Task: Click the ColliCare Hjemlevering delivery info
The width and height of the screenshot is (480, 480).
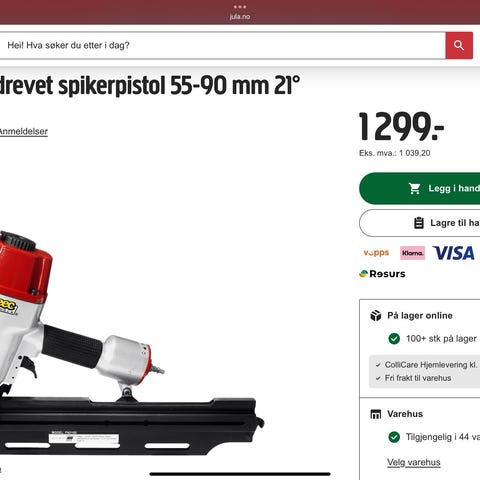Action: click(x=428, y=365)
